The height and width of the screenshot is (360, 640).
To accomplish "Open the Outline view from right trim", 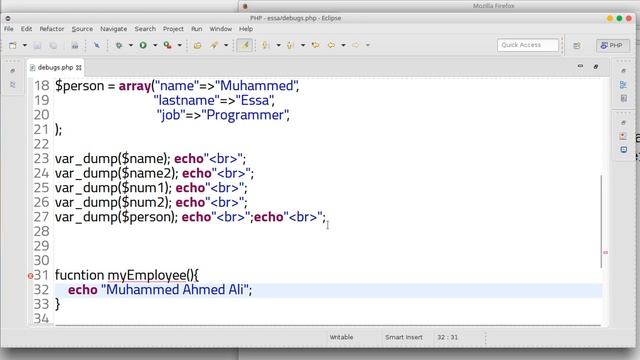I will click(x=623, y=84).
